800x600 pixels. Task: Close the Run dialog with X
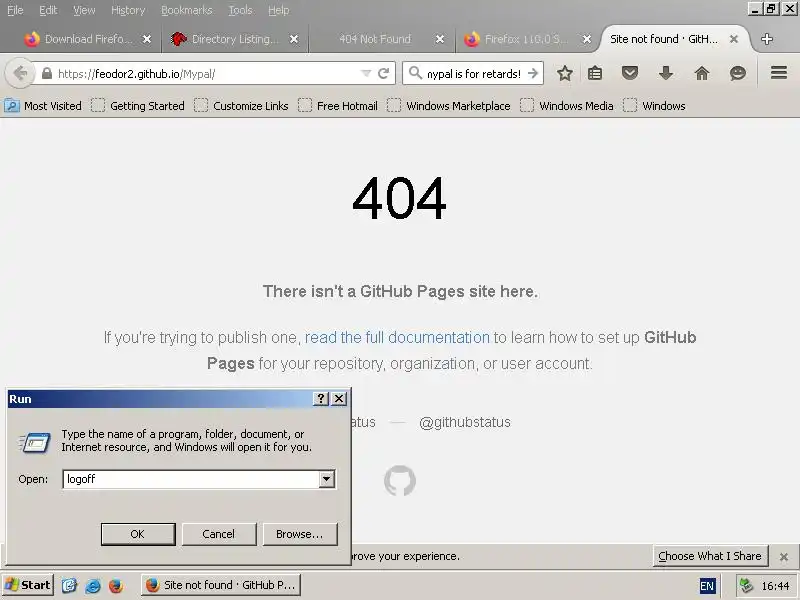[339, 398]
